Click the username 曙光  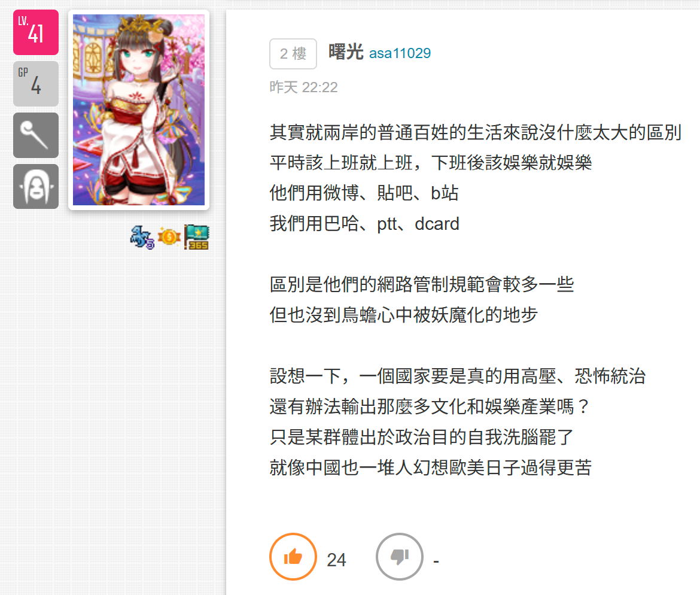point(346,52)
